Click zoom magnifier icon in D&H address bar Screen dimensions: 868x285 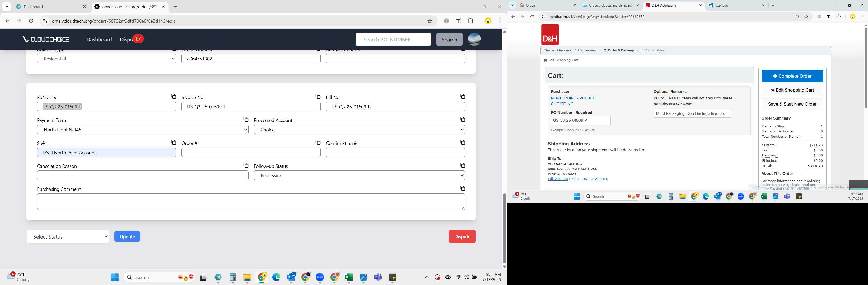[x=797, y=16]
